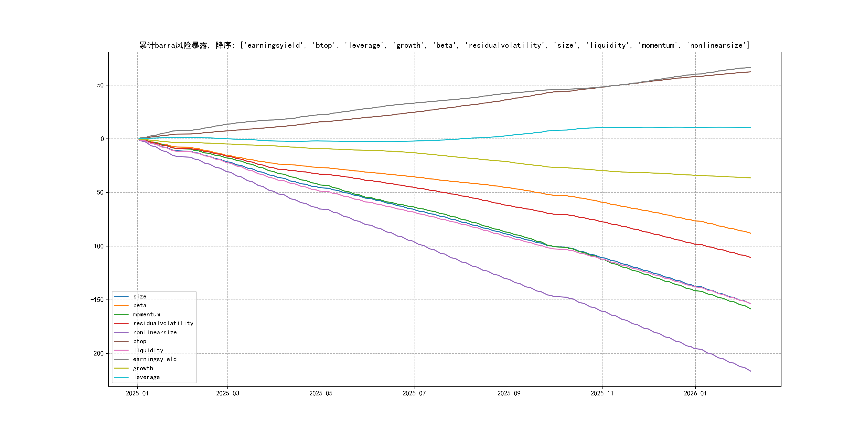Click the 50 y-axis tick label

pos(100,85)
